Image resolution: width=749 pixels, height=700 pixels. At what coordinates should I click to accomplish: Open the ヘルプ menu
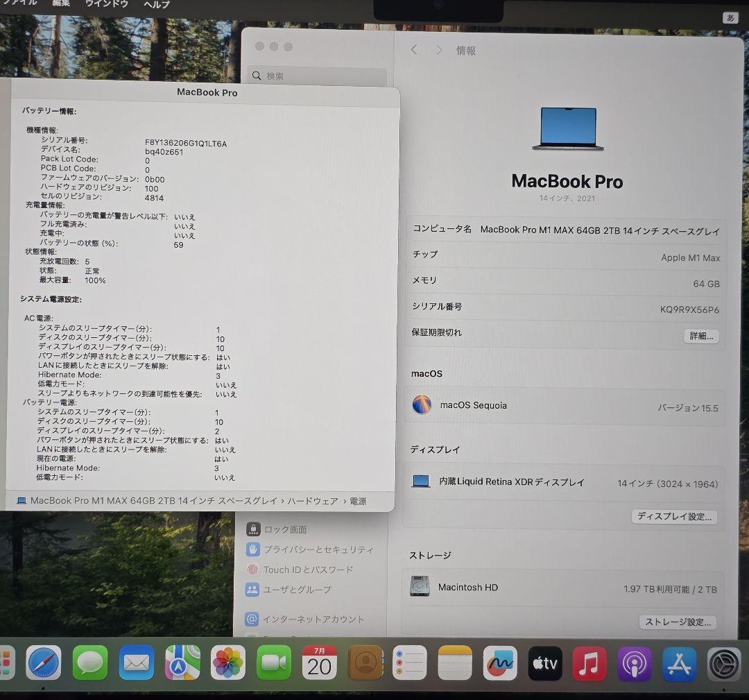[157, 4]
